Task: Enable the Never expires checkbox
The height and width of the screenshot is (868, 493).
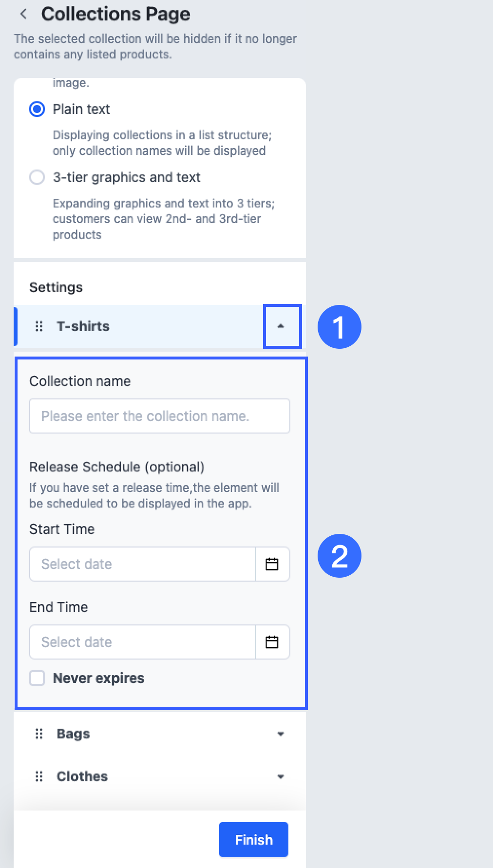Action: pos(37,678)
